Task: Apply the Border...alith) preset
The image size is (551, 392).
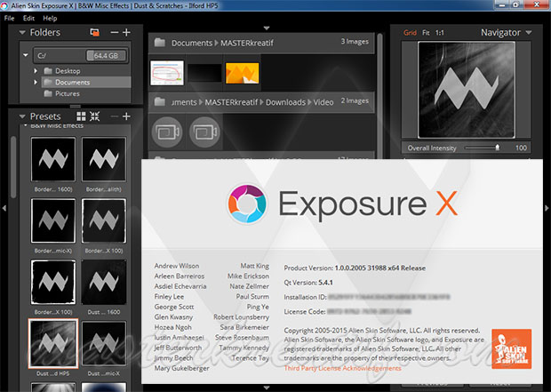Action: (104, 159)
